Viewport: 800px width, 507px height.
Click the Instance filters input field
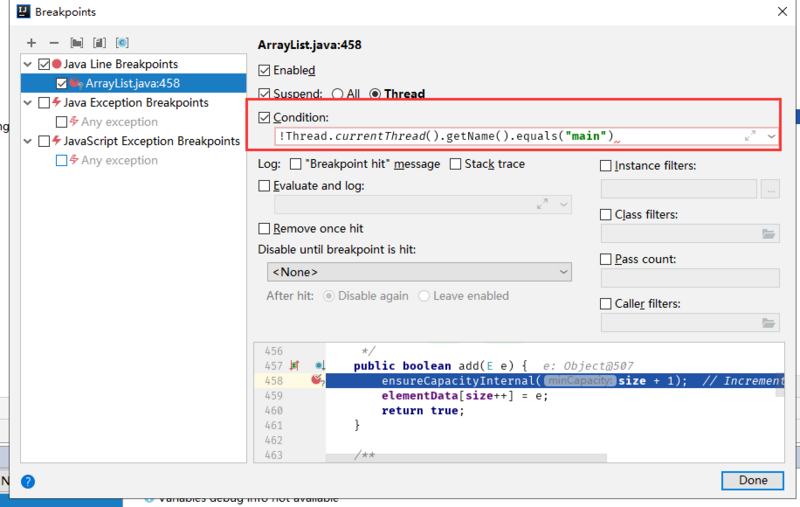pyautogui.click(x=679, y=189)
